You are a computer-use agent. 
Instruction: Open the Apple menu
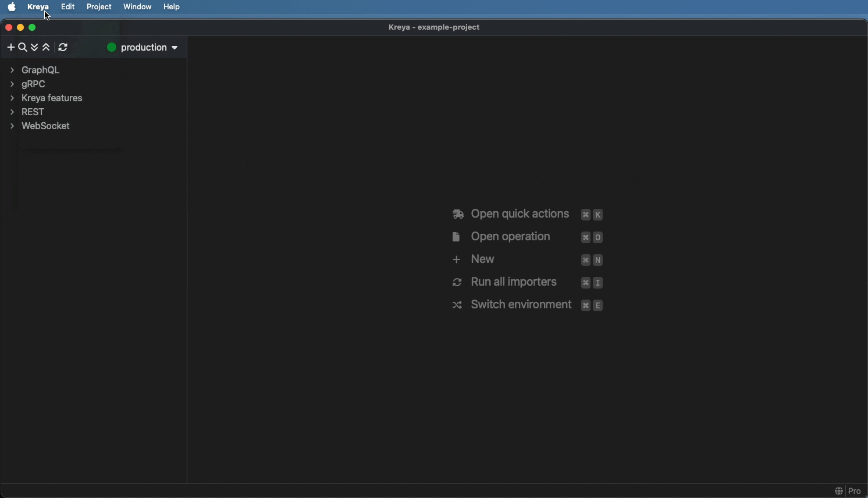tap(12, 7)
